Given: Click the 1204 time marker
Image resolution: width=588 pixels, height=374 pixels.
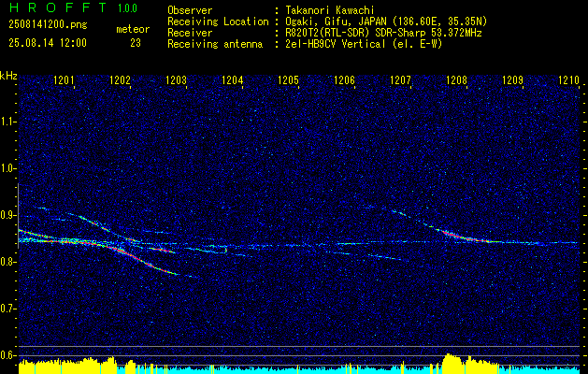Looking at the screenshot, I should (233, 79).
